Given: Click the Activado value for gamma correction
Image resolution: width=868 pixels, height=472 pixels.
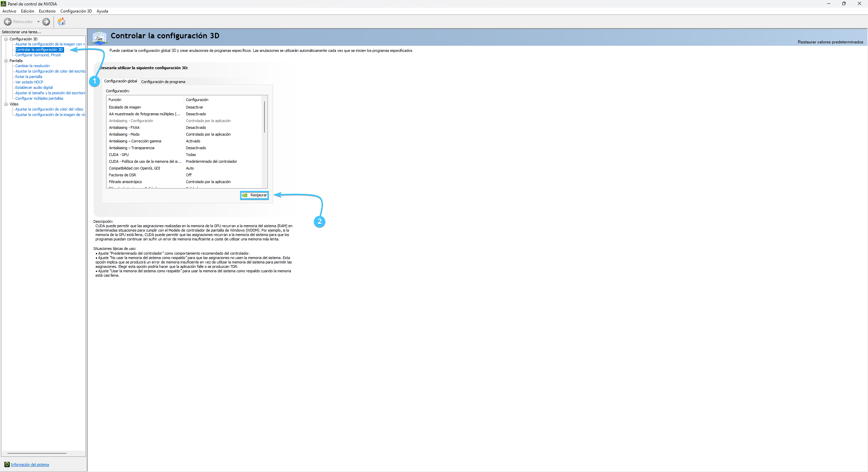Looking at the screenshot, I should pos(193,141).
